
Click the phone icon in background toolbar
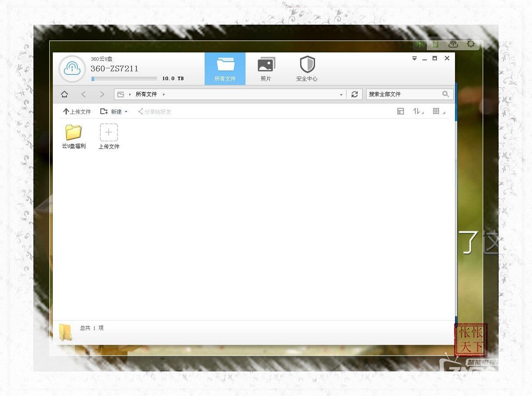[x=436, y=44]
